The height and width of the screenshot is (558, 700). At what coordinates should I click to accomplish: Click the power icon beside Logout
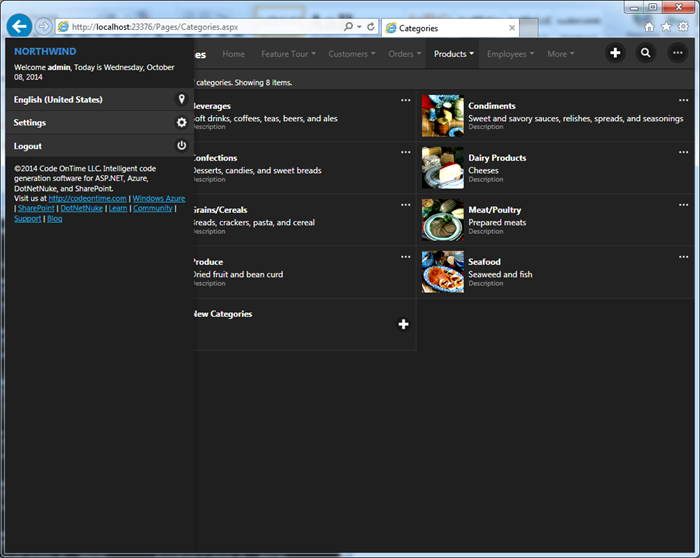click(181, 146)
